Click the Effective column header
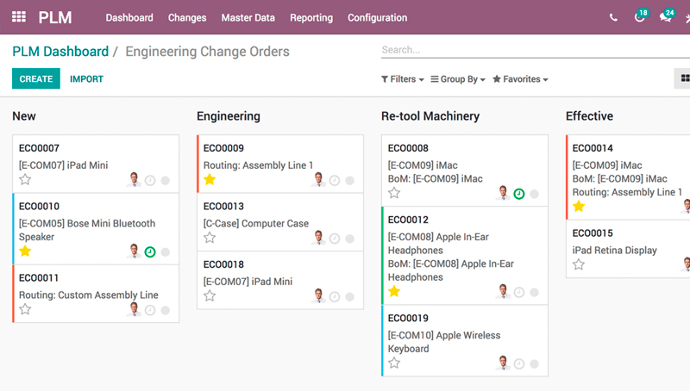This screenshot has width=690, height=391. click(589, 116)
